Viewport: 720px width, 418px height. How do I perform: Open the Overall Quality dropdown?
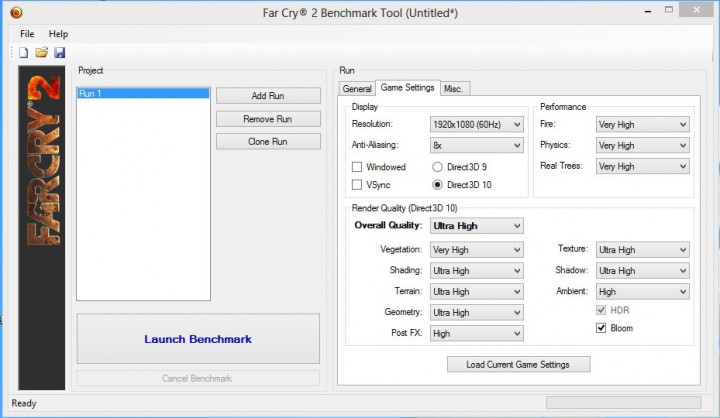477,226
